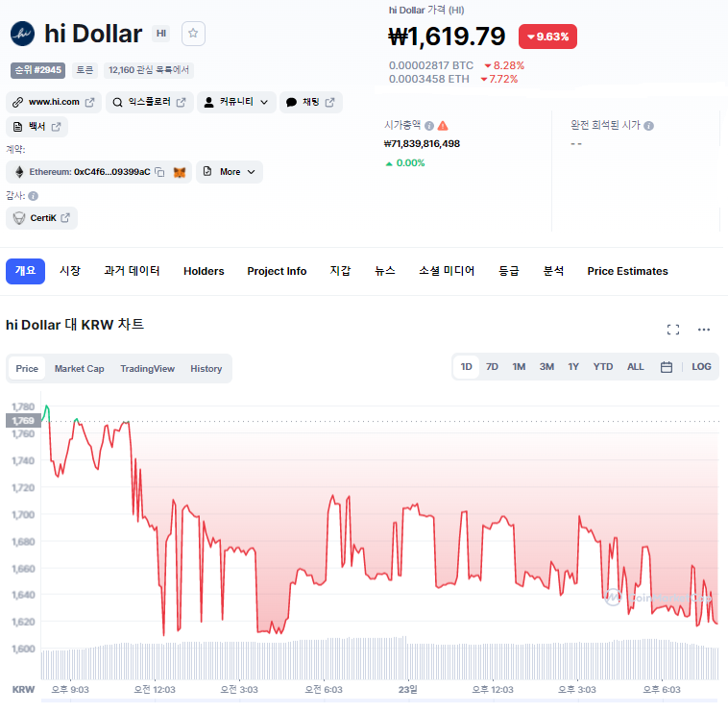Select the 개요 overview tab
The width and height of the screenshot is (728, 713).
click(x=25, y=271)
